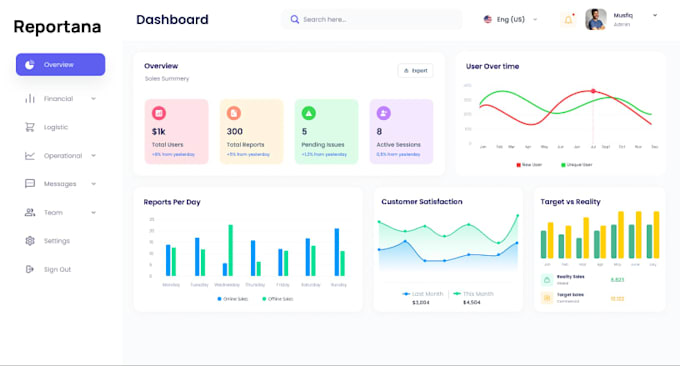Click the search magnifier icon
Screen dimensions: 680x366
pos(294,20)
